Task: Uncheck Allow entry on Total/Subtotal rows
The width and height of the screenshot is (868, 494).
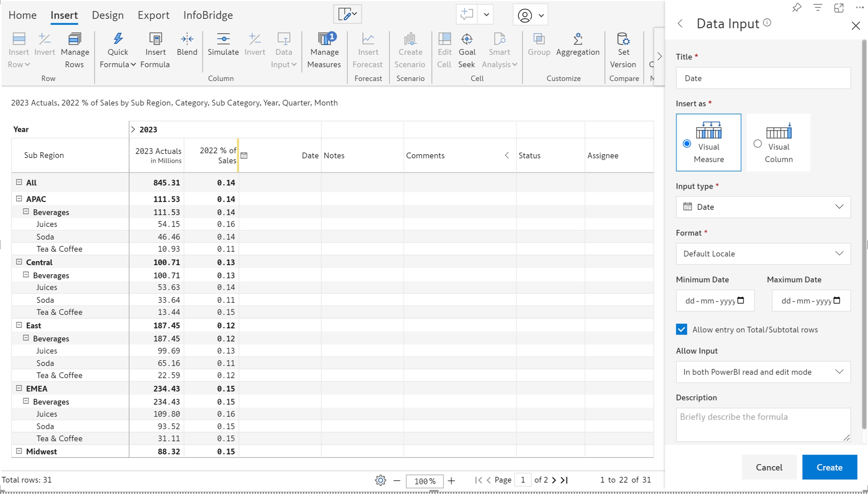Action: click(682, 329)
